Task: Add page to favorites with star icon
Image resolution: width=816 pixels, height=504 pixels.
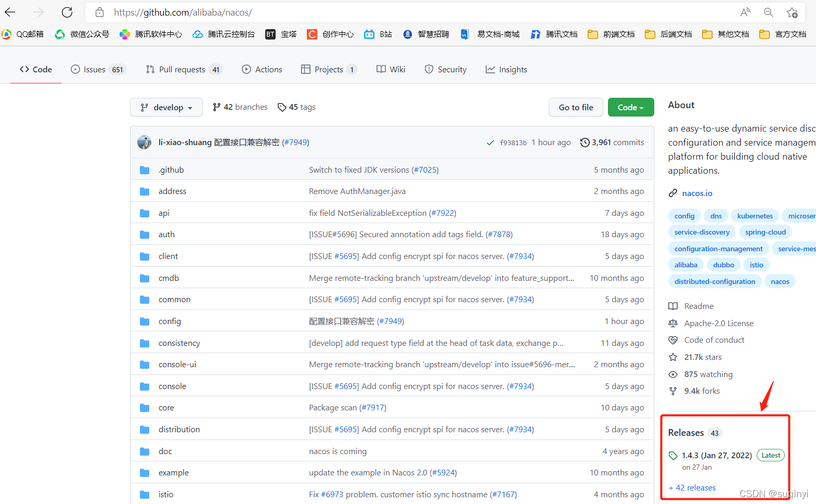Action: point(792,12)
